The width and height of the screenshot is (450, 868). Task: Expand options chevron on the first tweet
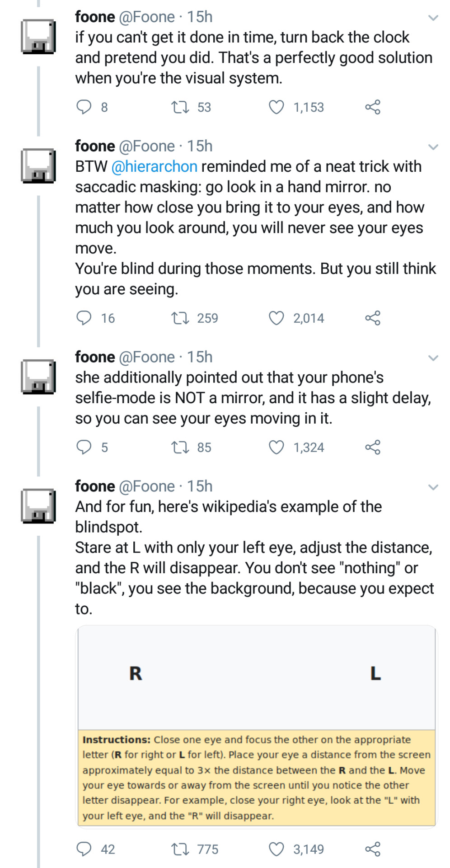[433, 18]
